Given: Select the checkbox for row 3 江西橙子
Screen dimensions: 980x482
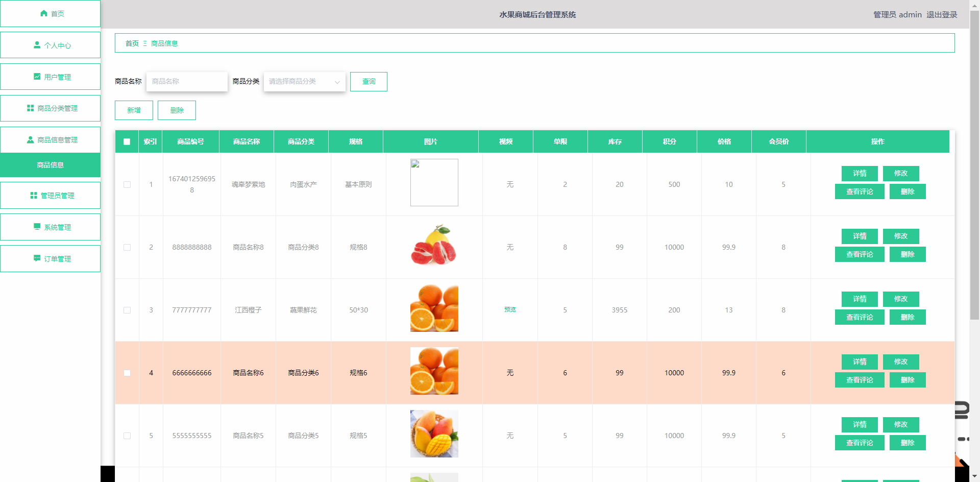Looking at the screenshot, I should [127, 310].
